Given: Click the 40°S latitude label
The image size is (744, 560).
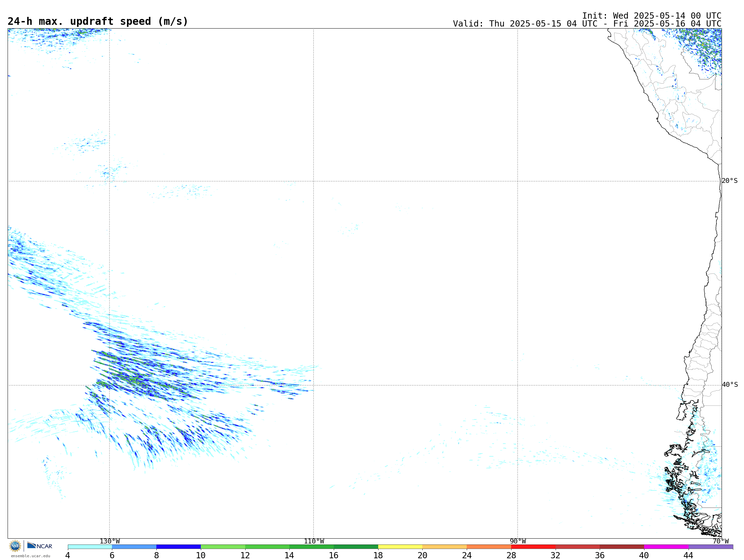Looking at the screenshot, I should (730, 385).
